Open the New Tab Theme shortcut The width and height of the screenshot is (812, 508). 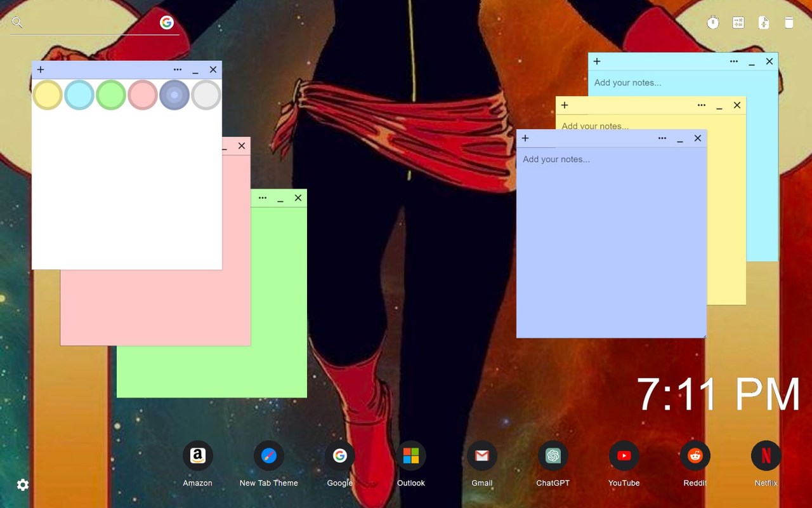[x=269, y=455]
